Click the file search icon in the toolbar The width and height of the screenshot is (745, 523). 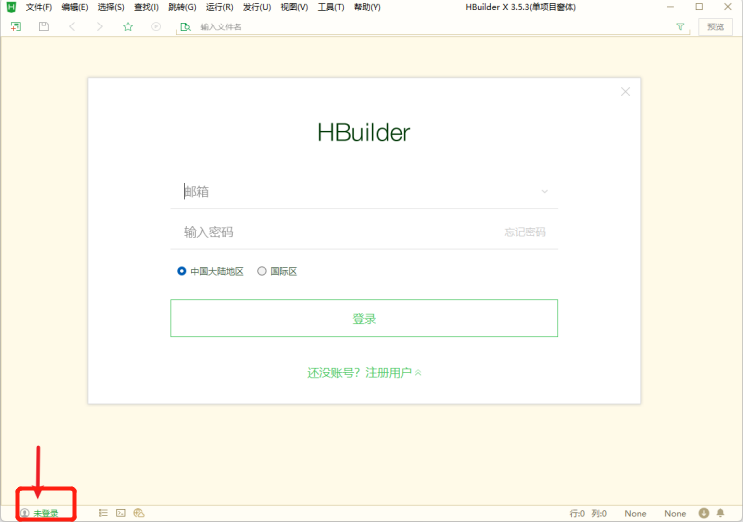tap(185, 27)
